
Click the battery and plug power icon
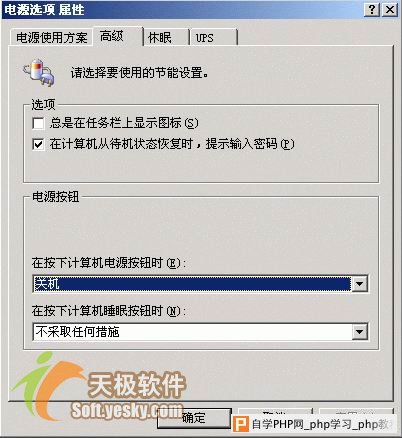click(39, 72)
